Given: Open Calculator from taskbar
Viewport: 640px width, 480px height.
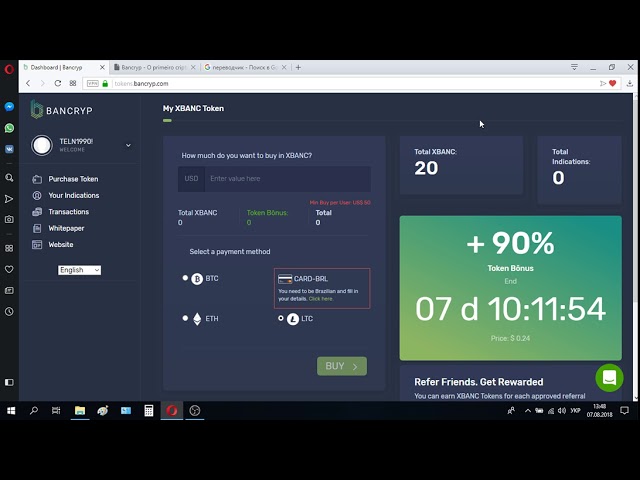Looking at the screenshot, I should coord(149,411).
